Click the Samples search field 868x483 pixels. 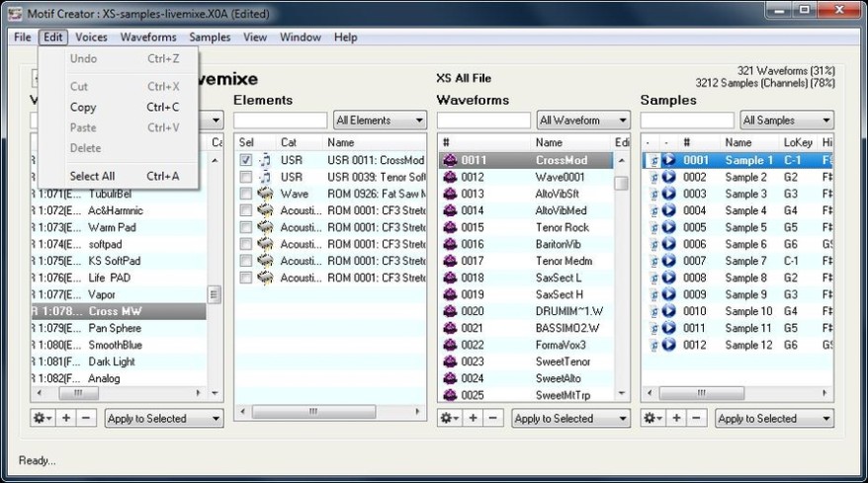point(687,121)
